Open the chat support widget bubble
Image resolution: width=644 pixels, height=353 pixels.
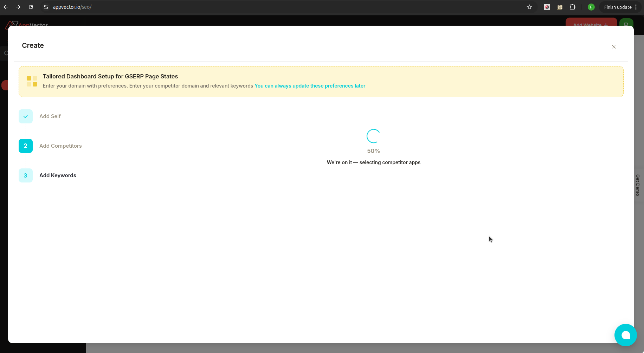click(625, 335)
